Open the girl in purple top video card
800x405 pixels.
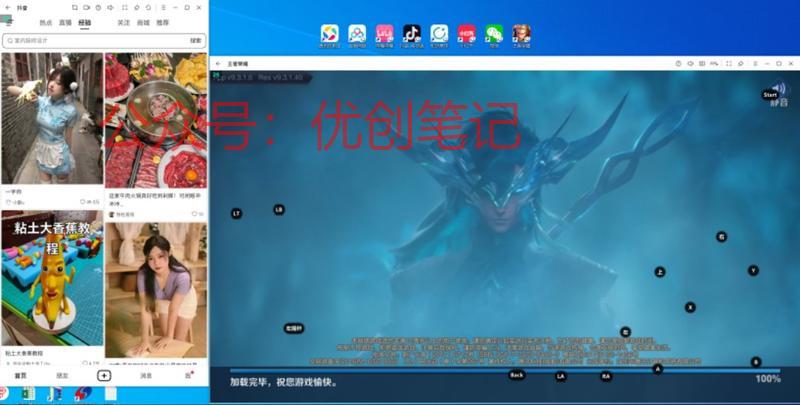click(x=156, y=290)
